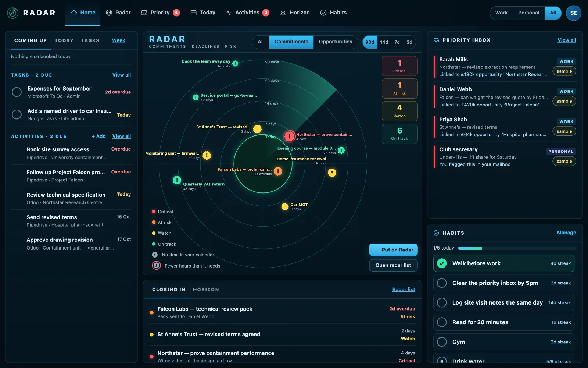Screen dimensions: 588x368
Task: Open the Home nav item
Action: click(83, 13)
